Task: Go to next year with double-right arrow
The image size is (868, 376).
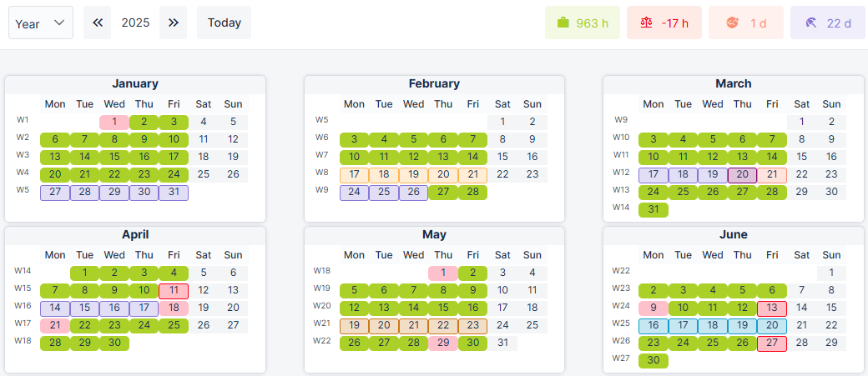Action: click(173, 23)
